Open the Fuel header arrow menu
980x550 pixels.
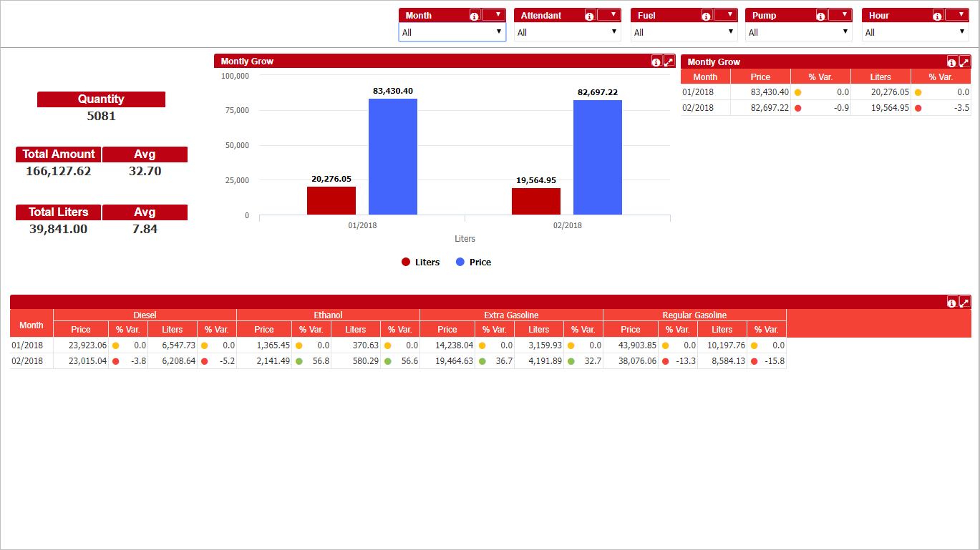[726, 15]
